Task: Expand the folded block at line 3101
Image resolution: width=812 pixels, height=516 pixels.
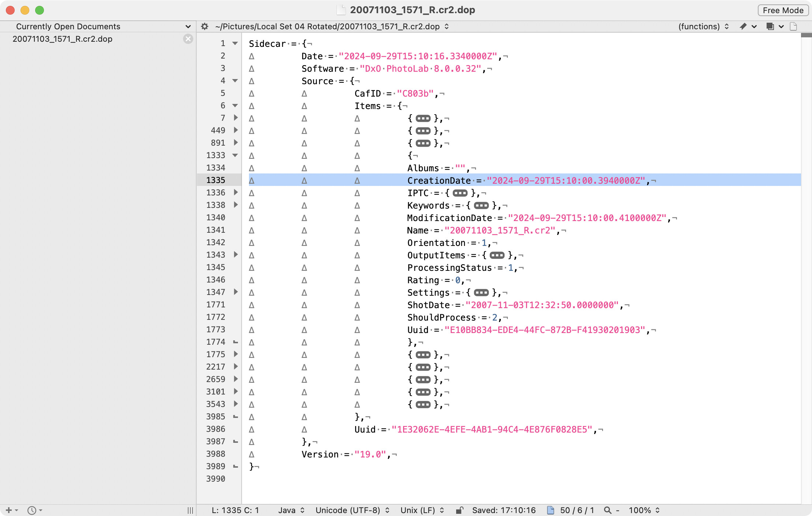Action: tap(236, 392)
